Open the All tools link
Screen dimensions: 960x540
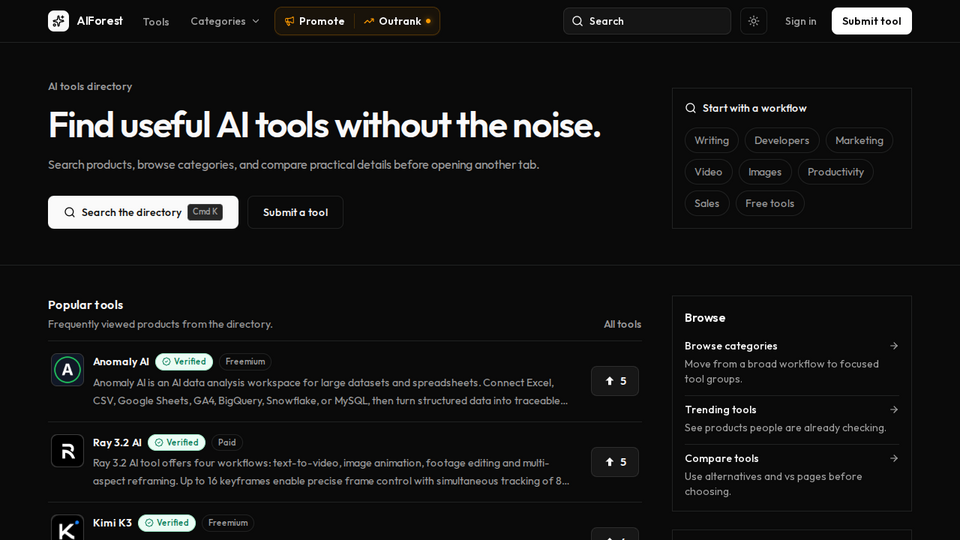click(622, 324)
